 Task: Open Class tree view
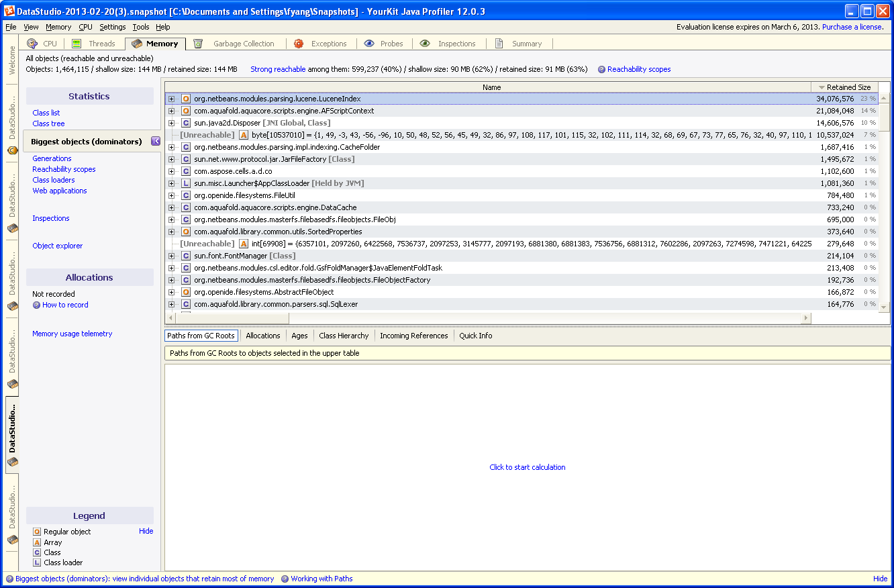48,124
